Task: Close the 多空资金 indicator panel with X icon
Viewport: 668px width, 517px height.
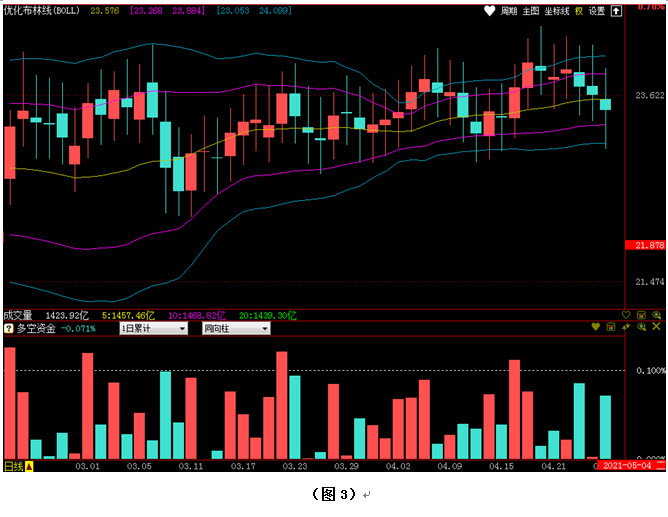Action: (x=657, y=327)
